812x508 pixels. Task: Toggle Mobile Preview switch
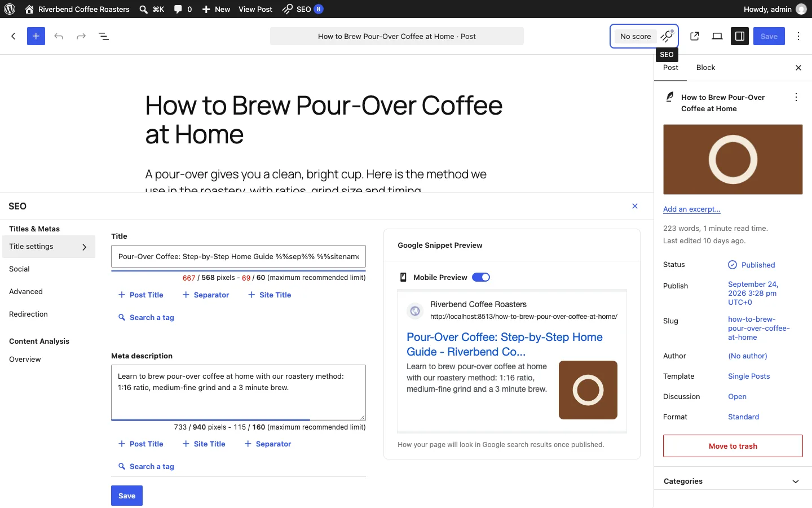[481, 277]
